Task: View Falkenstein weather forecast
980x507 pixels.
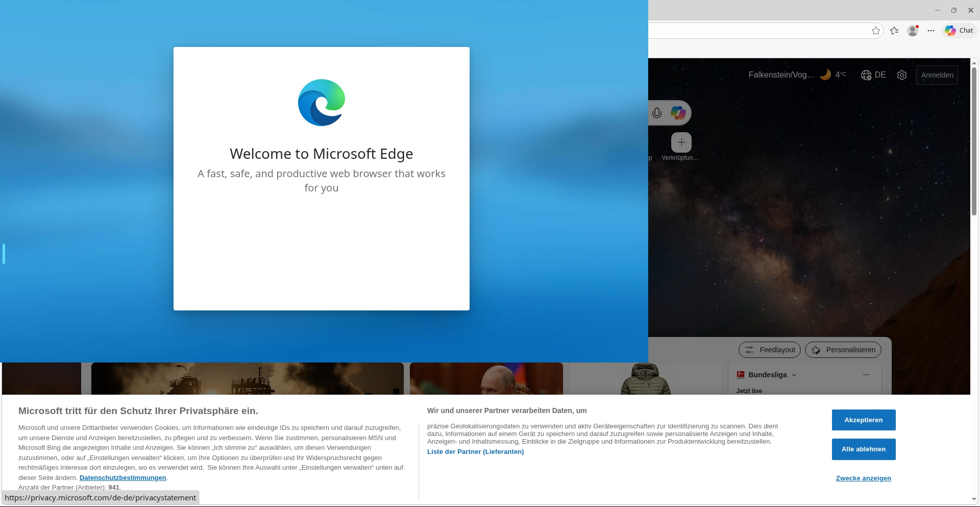Action: click(796, 75)
